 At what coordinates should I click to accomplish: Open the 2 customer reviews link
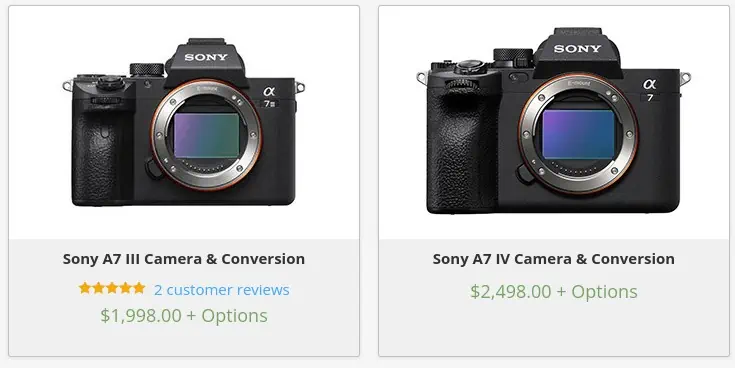point(222,290)
